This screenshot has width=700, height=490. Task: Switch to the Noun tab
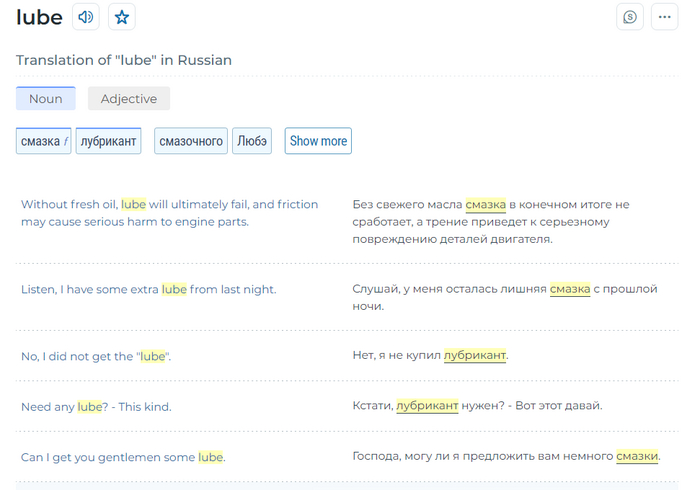pos(45,98)
